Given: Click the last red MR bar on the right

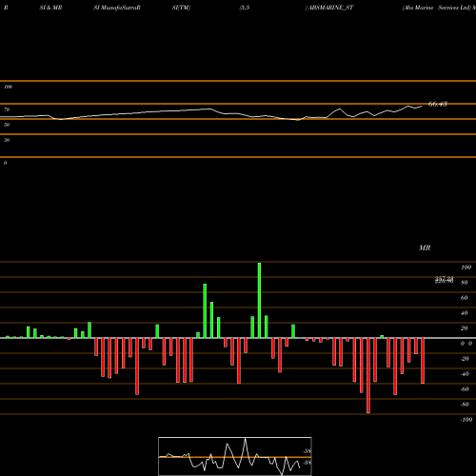Looking at the screenshot, I should pyautogui.click(x=423, y=361).
